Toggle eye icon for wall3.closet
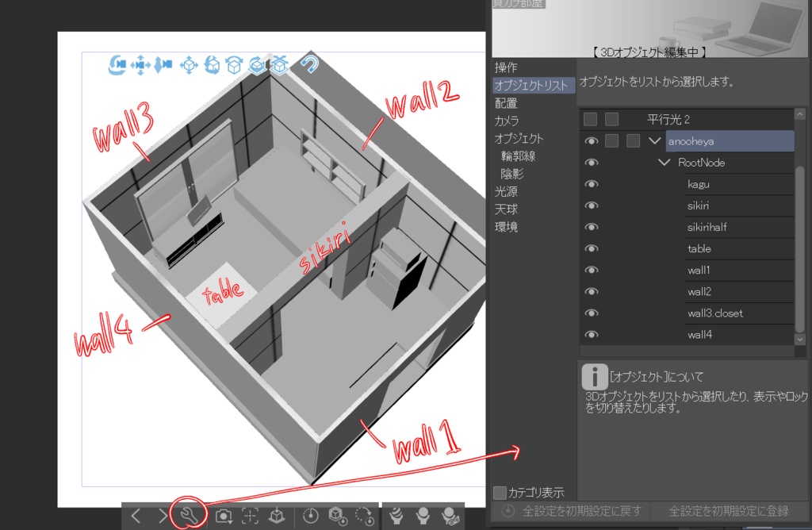812x530 pixels. (591, 313)
